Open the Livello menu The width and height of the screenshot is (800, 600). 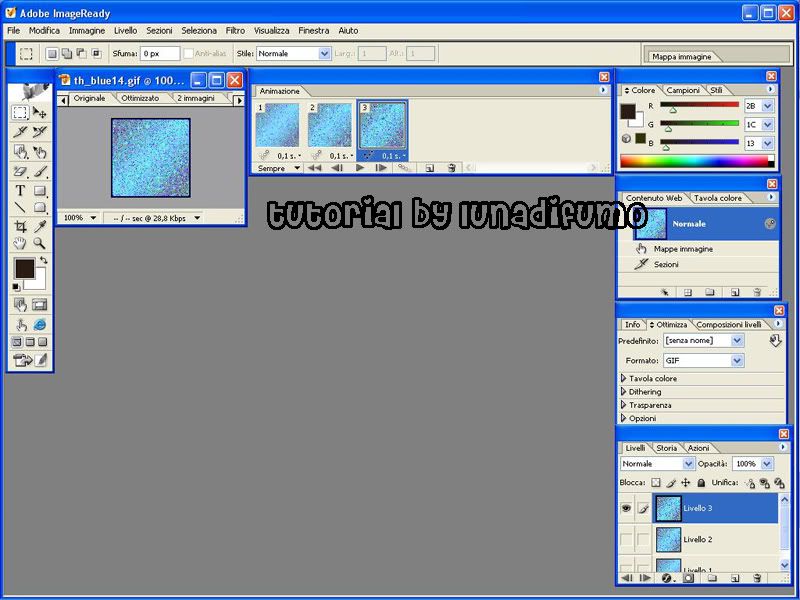point(125,31)
